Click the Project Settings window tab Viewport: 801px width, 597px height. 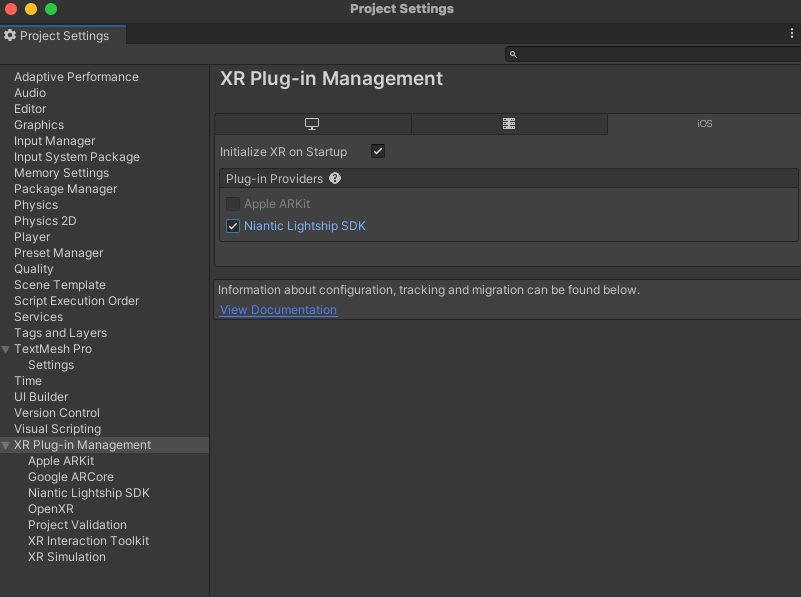64,36
